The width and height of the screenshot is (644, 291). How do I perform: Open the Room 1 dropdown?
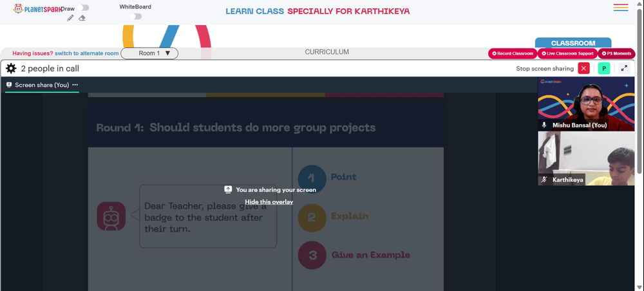(149, 53)
